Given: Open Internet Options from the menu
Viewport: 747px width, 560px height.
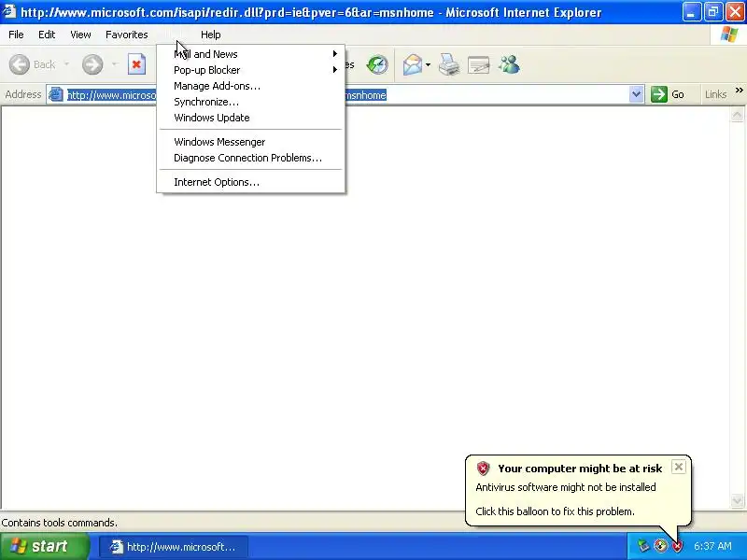Looking at the screenshot, I should pos(250,182).
